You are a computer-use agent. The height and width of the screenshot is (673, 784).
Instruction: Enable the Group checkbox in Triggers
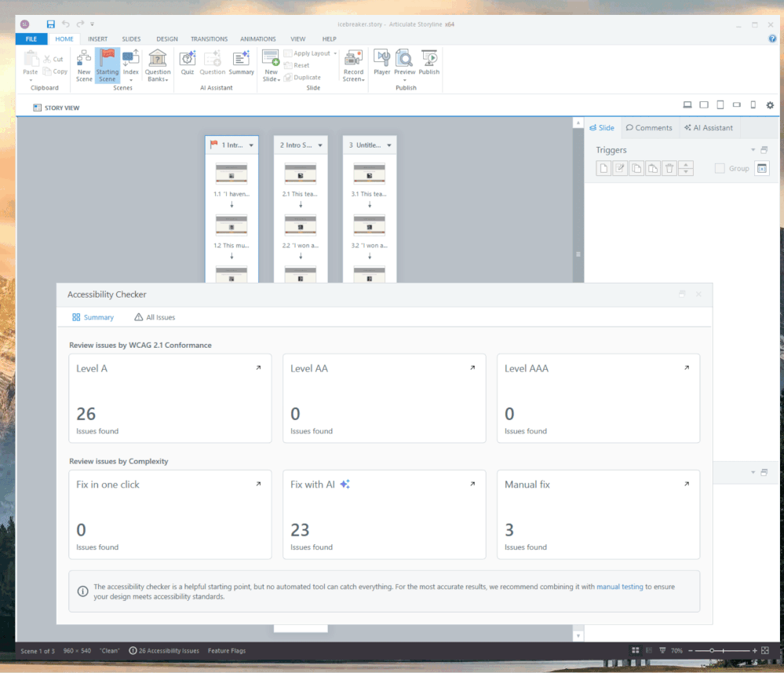point(720,168)
